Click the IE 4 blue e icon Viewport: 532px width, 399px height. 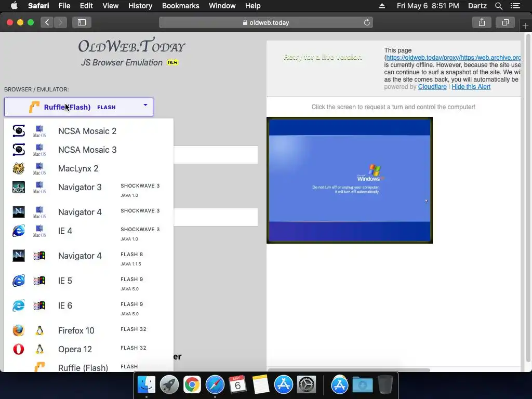point(18,231)
